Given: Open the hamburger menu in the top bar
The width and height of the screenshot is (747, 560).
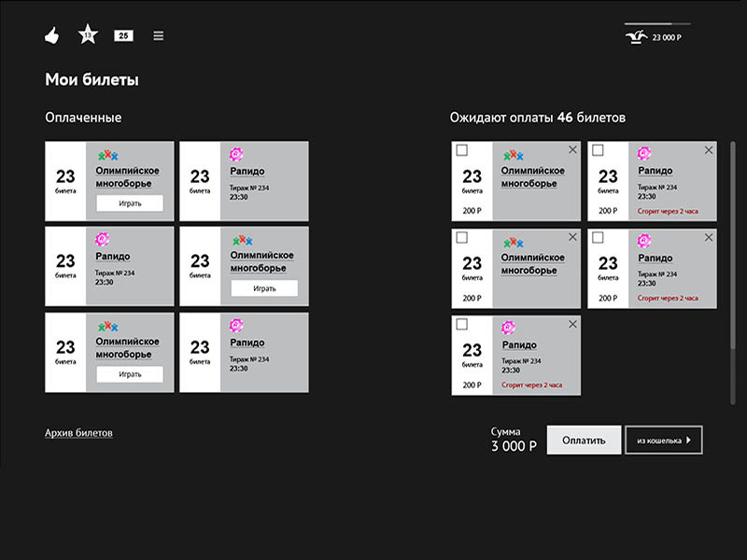Looking at the screenshot, I should pos(159,35).
